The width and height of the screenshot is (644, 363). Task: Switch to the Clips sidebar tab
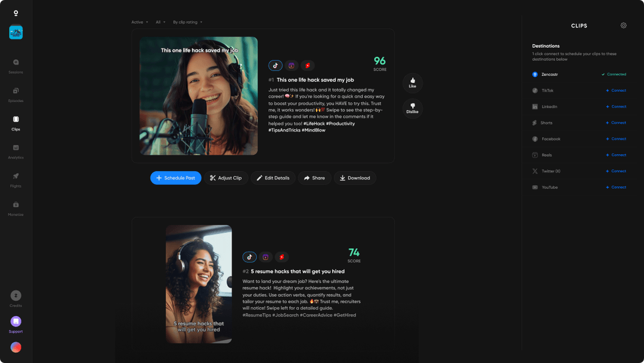click(16, 124)
